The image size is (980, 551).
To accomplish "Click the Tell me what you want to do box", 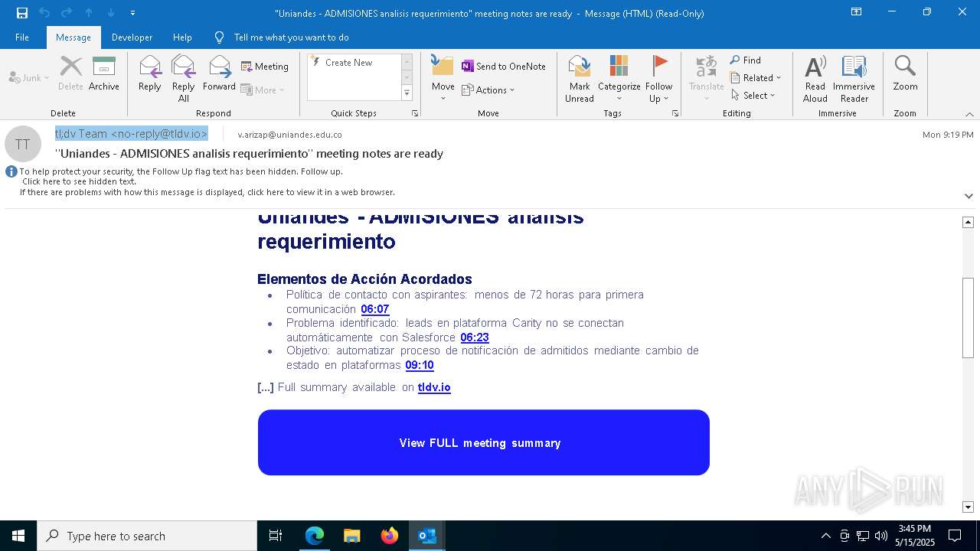I will pos(291,37).
